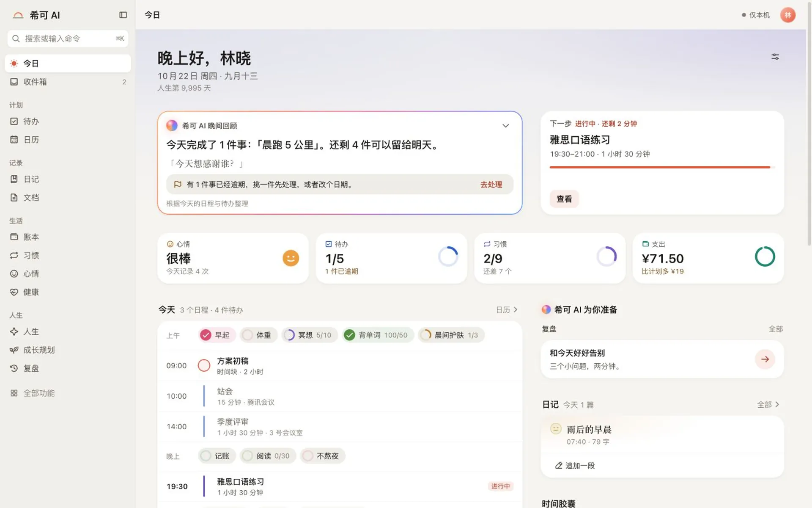Click mood face on 雨后的早晨 diary entry
This screenshot has height=508, width=812.
click(x=556, y=429)
